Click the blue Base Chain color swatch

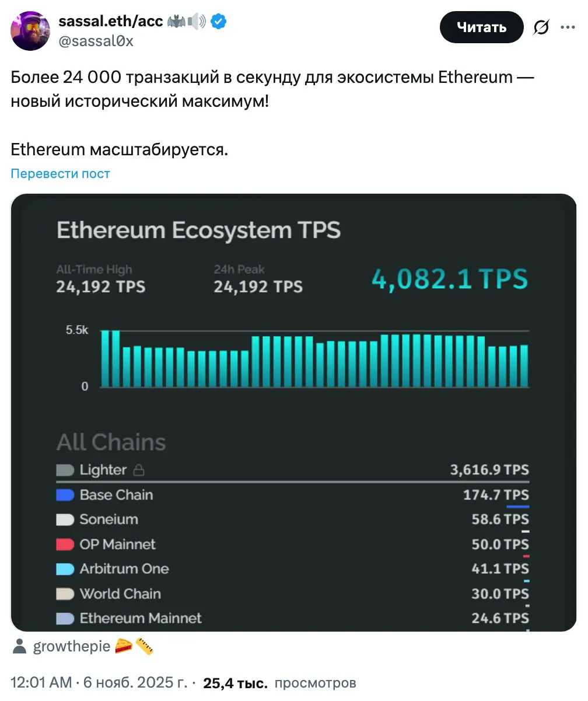tap(65, 495)
